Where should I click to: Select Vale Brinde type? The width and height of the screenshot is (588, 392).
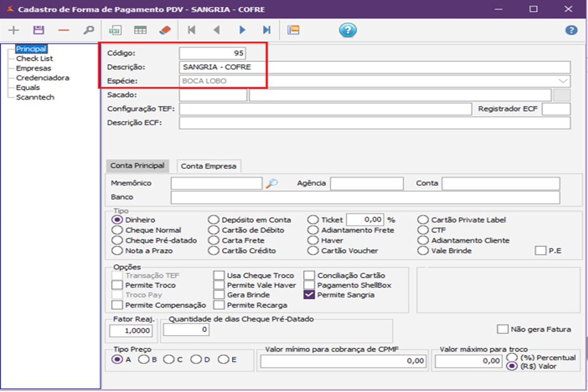[423, 250]
